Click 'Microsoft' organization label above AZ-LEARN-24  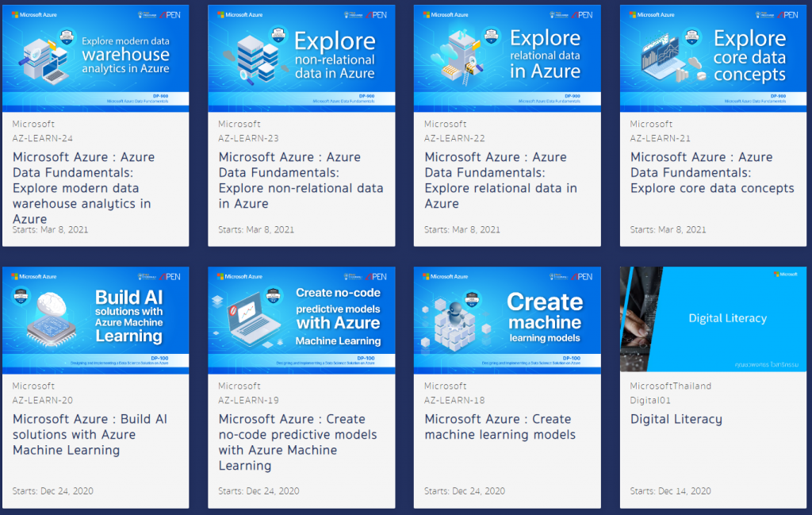(x=33, y=125)
